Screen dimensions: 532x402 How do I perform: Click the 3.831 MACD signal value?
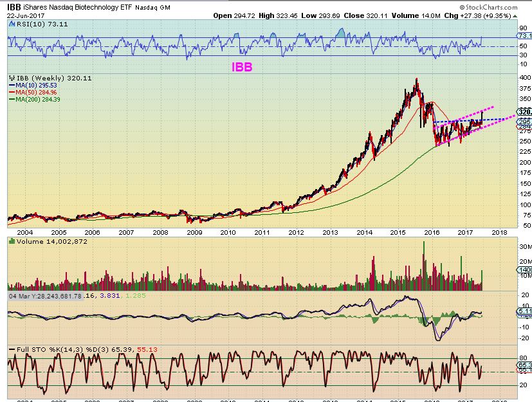click(109, 296)
